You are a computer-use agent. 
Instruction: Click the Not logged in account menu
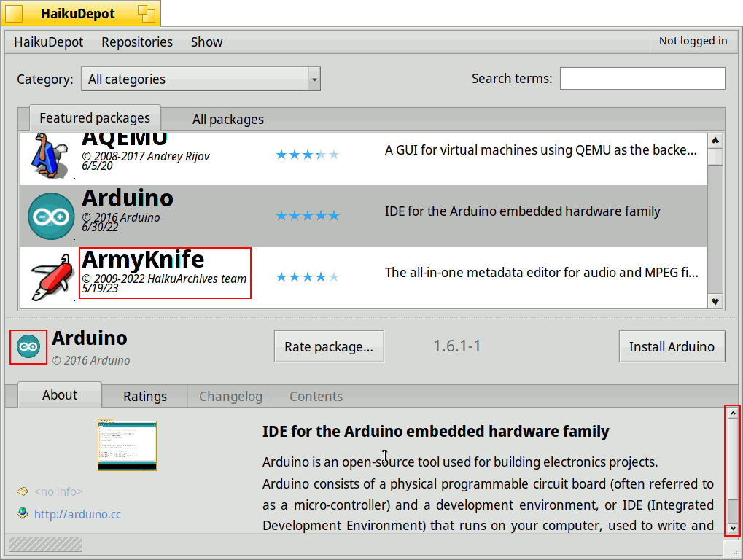pos(693,42)
